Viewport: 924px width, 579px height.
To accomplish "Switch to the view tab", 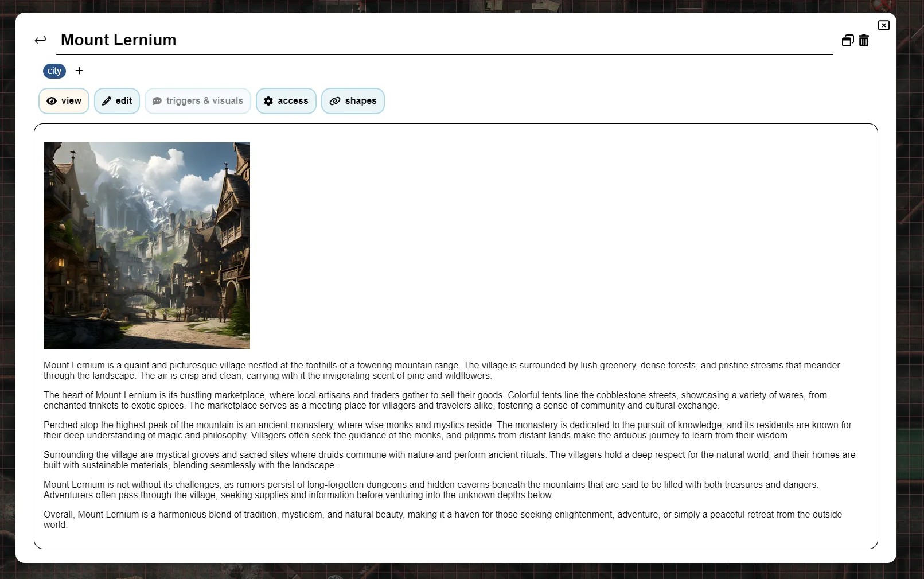I will (x=64, y=101).
